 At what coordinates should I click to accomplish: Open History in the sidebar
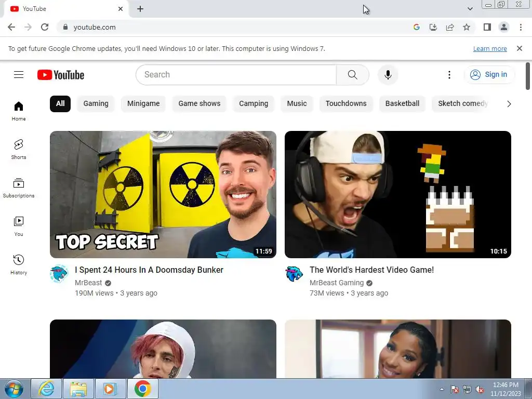click(x=19, y=264)
